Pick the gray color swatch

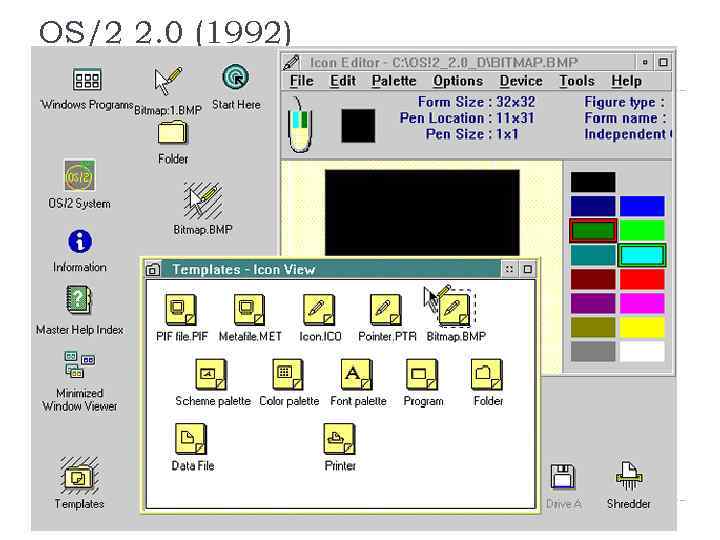(x=593, y=352)
